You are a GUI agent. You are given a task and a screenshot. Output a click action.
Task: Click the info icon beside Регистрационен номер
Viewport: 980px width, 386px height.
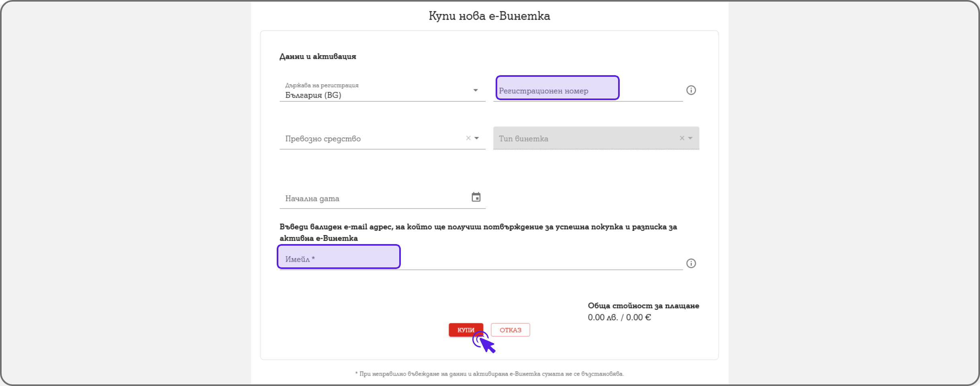click(691, 90)
